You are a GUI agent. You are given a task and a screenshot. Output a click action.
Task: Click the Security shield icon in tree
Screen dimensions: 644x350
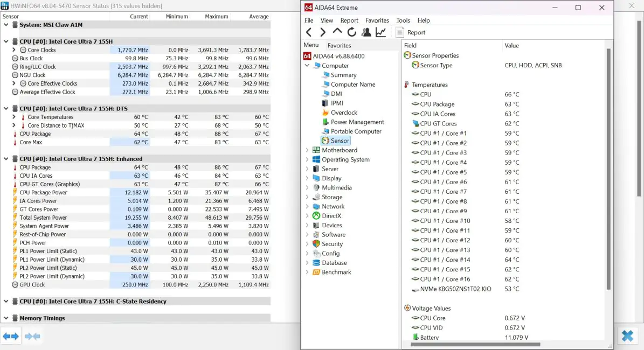coord(316,244)
